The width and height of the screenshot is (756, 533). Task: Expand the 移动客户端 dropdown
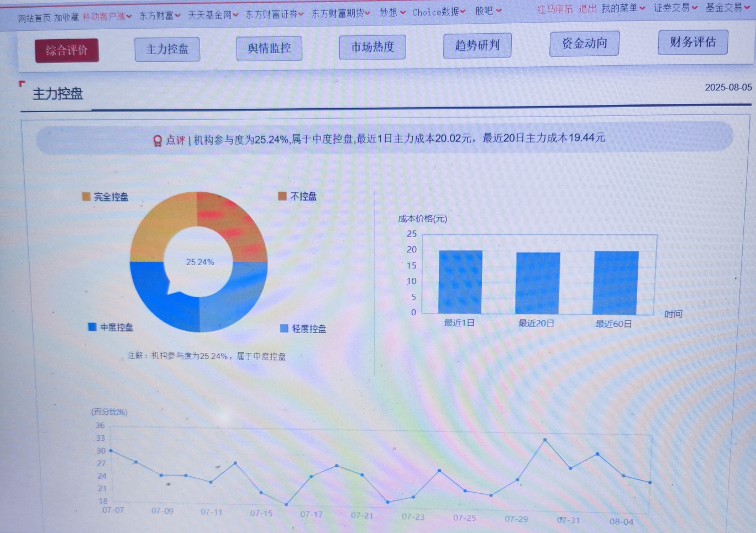tap(107, 17)
